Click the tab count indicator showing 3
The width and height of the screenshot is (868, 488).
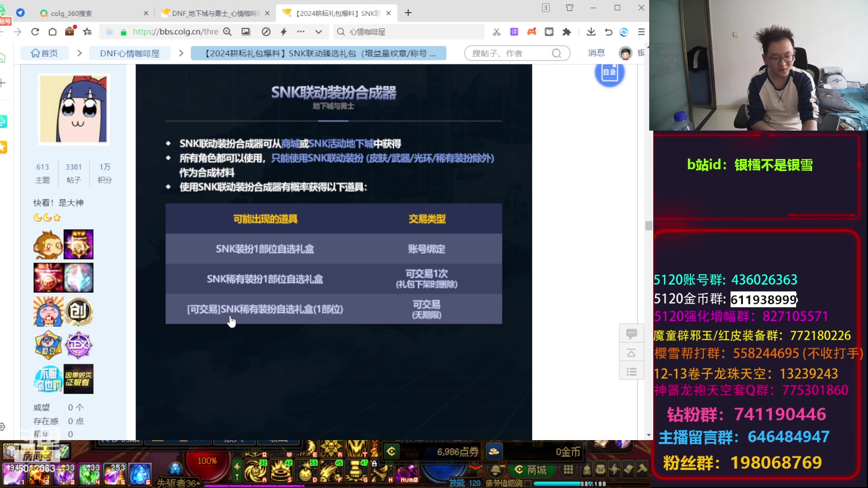click(546, 8)
